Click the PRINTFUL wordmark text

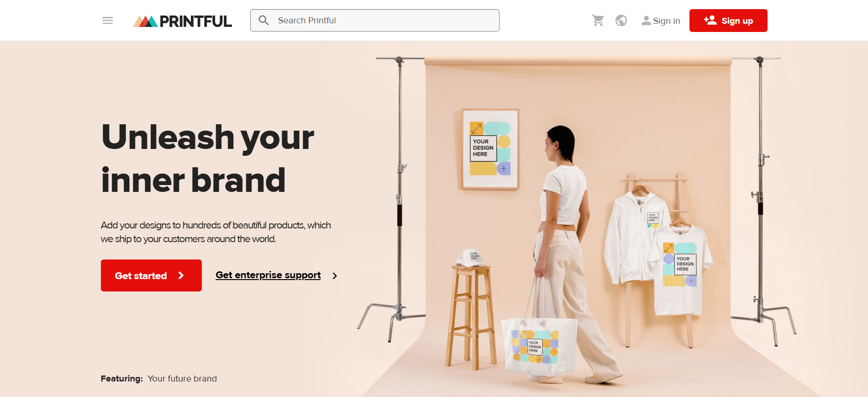[195, 21]
